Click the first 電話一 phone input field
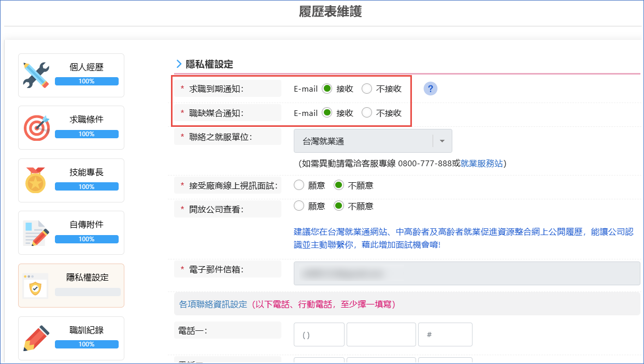The image size is (644, 364). coord(319,334)
